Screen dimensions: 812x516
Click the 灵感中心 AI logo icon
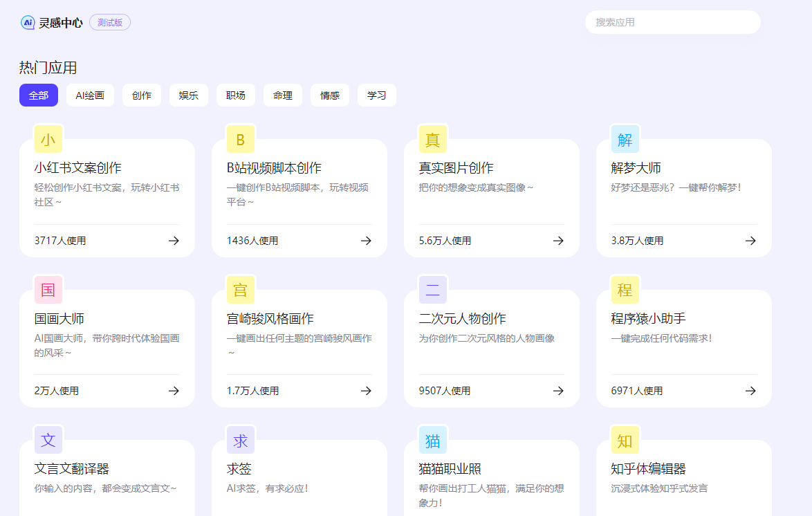[28, 22]
